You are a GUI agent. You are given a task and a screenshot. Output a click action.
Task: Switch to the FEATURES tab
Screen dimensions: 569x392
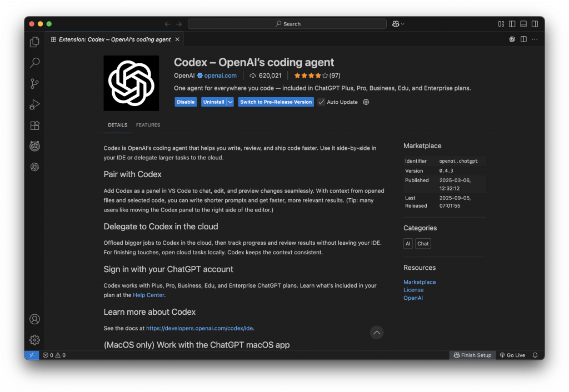tap(148, 125)
